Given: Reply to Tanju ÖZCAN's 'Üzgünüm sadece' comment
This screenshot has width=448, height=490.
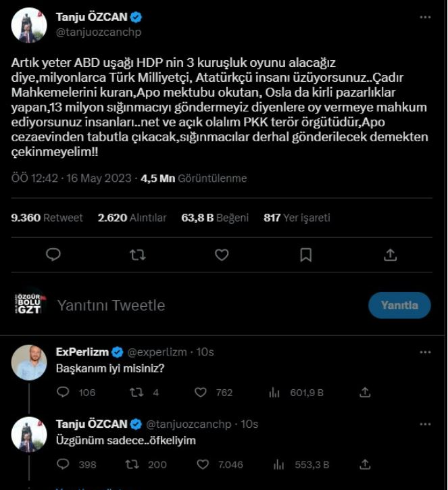Looking at the screenshot, I should tap(64, 464).
